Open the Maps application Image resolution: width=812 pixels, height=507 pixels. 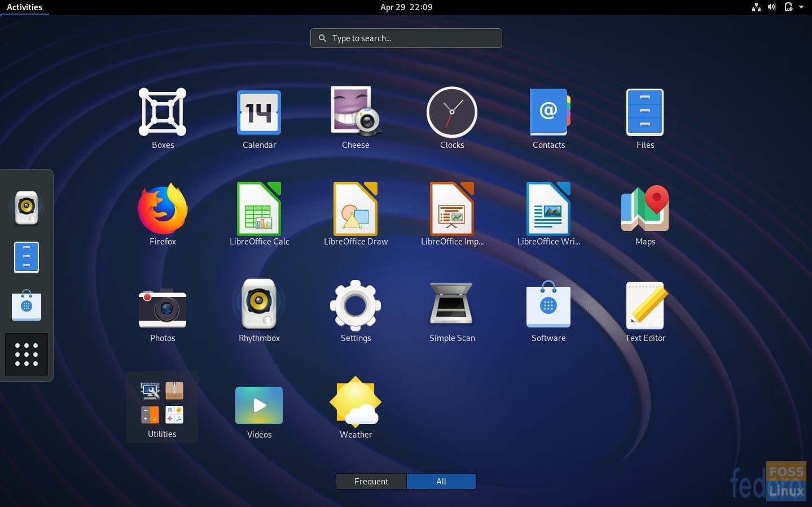coord(645,208)
